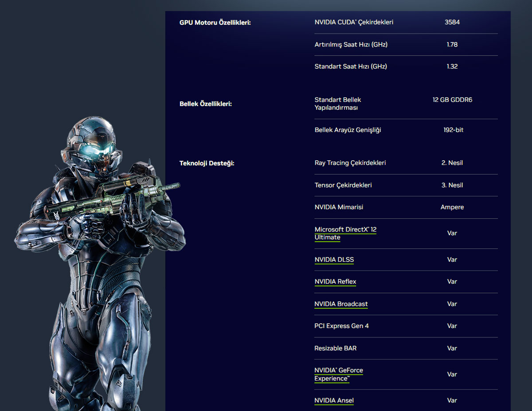Click the Standart Bellek Yapılandırması label
The width and height of the screenshot is (532, 411).
pyautogui.click(x=338, y=104)
